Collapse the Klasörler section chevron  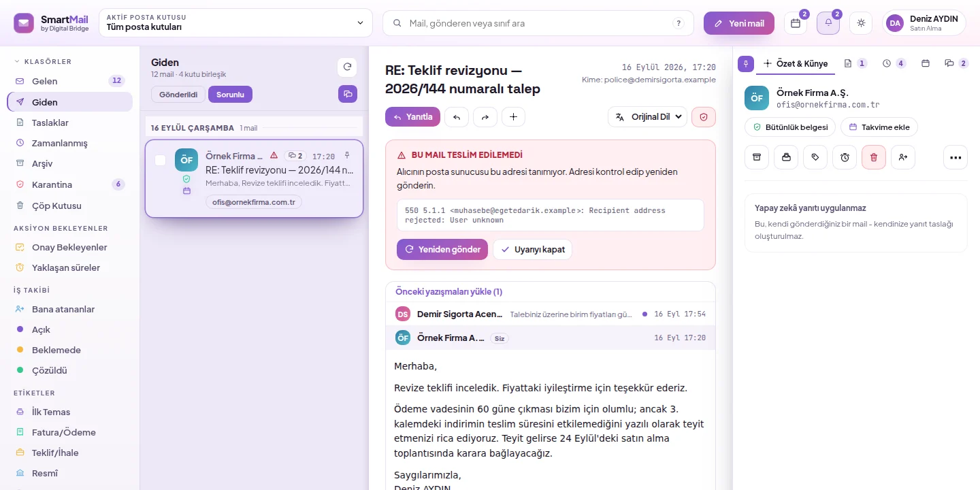17,61
